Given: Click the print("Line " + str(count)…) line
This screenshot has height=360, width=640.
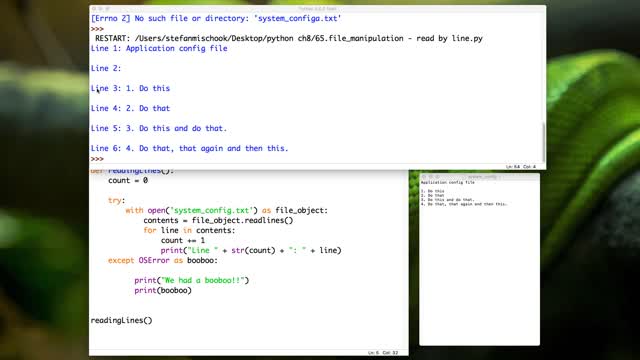Looking at the screenshot, I should tap(251, 251).
